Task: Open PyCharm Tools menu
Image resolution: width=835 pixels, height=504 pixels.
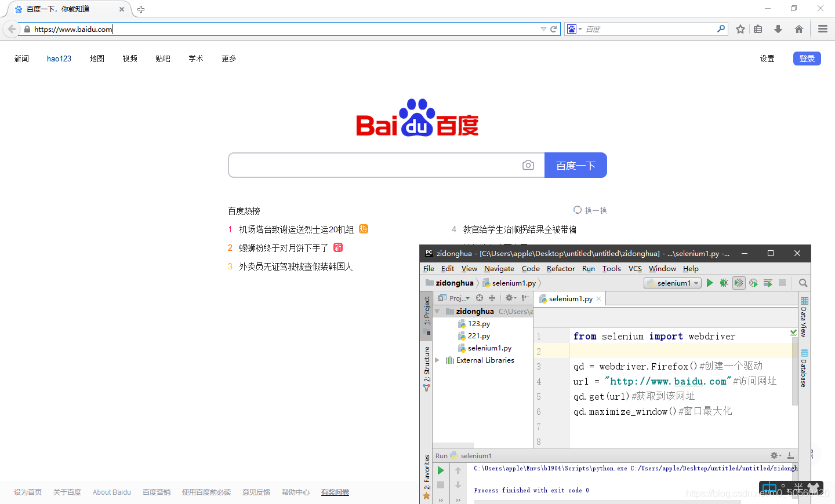Action: pyautogui.click(x=611, y=268)
